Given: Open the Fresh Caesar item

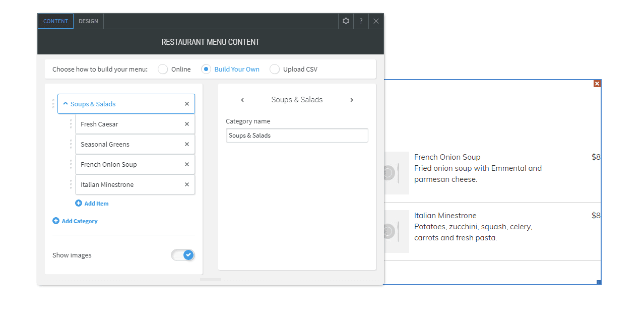Looking at the screenshot, I should (x=135, y=124).
